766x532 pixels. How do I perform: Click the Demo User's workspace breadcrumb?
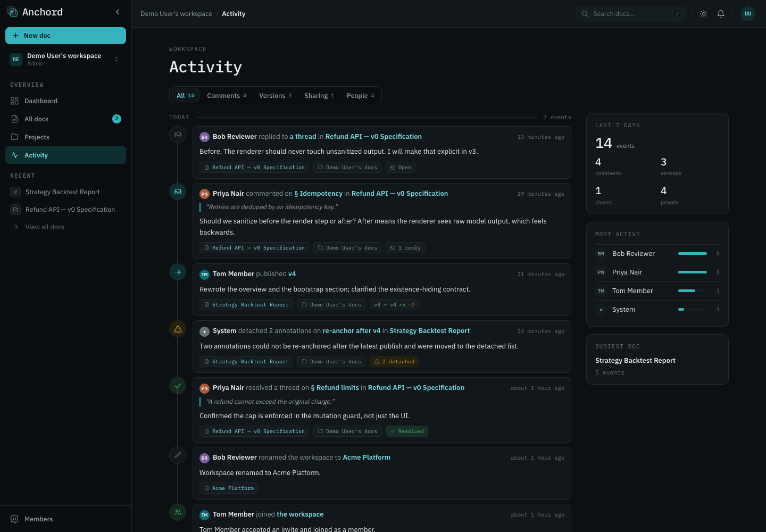click(176, 14)
